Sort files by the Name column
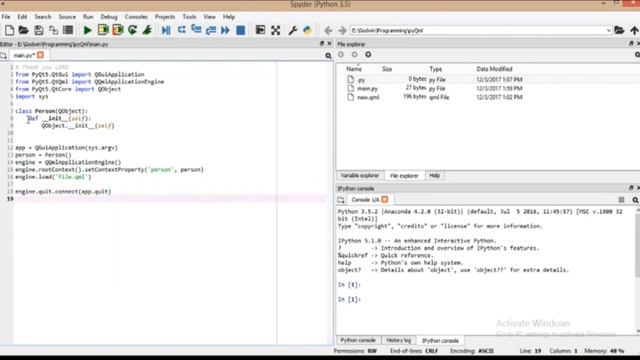The image size is (640, 360). (354, 69)
